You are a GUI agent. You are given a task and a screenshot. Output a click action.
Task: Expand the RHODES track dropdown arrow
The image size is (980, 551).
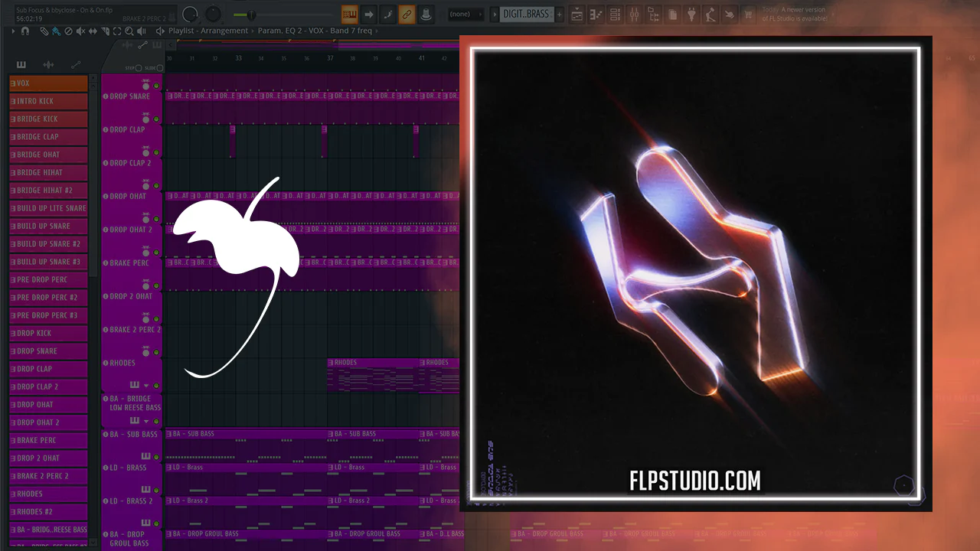(x=145, y=385)
